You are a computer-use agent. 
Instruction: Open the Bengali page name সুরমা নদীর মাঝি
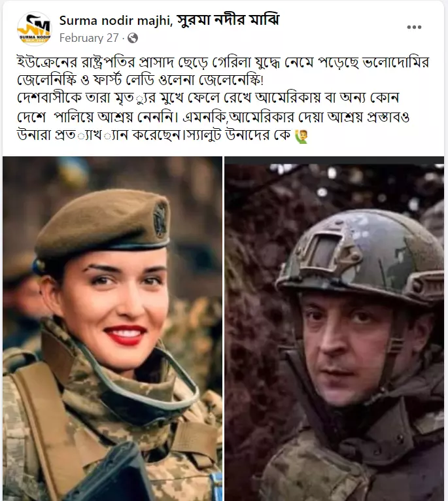tap(228, 20)
